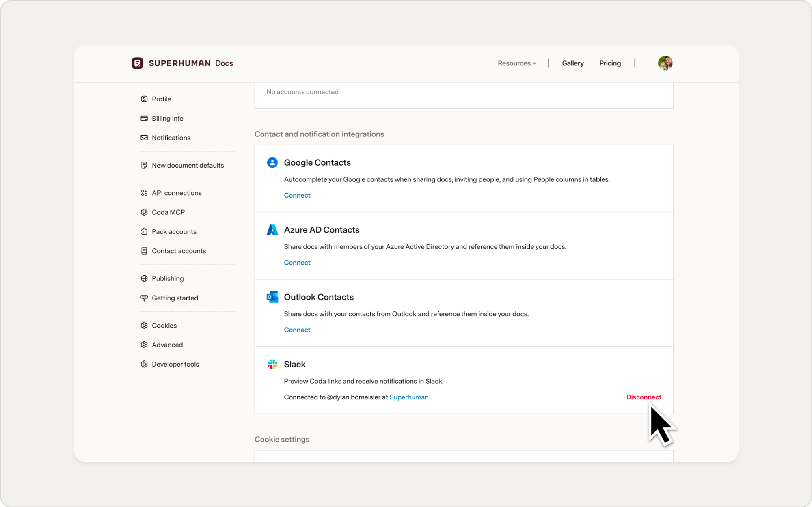Open the user avatar account menu
This screenshot has height=507, width=812.
(665, 63)
